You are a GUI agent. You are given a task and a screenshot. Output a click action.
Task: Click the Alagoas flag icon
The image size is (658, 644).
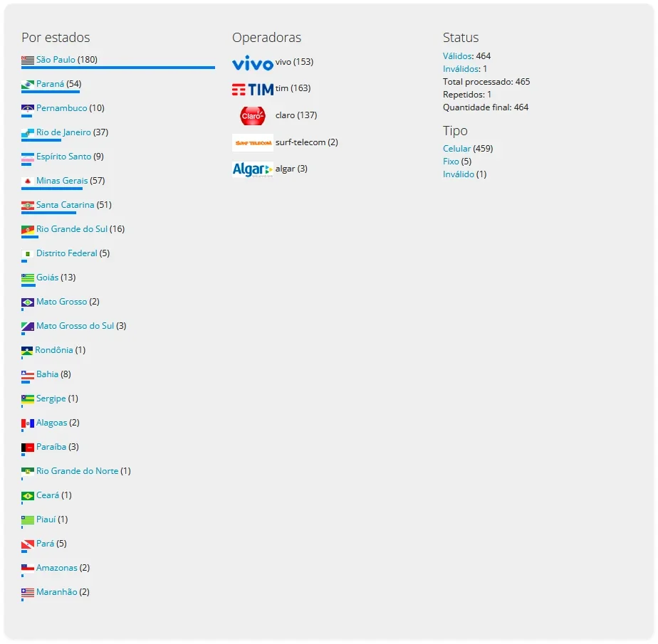coord(28,423)
